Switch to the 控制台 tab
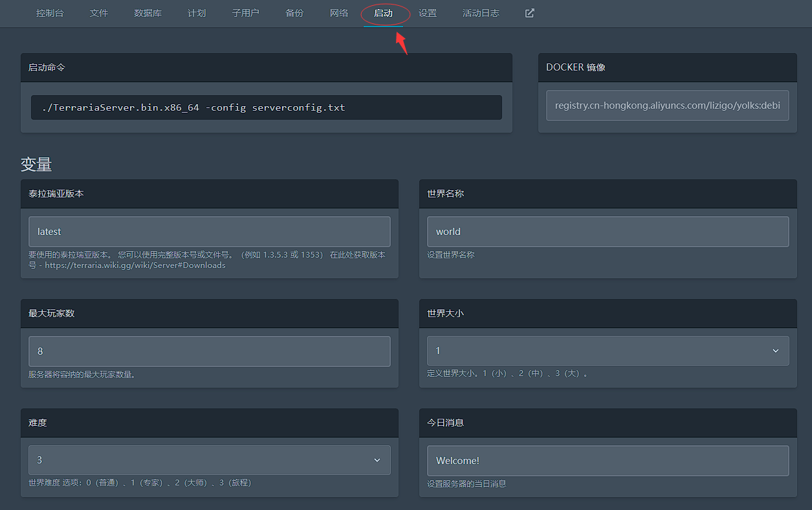The height and width of the screenshot is (510, 812). [50, 13]
